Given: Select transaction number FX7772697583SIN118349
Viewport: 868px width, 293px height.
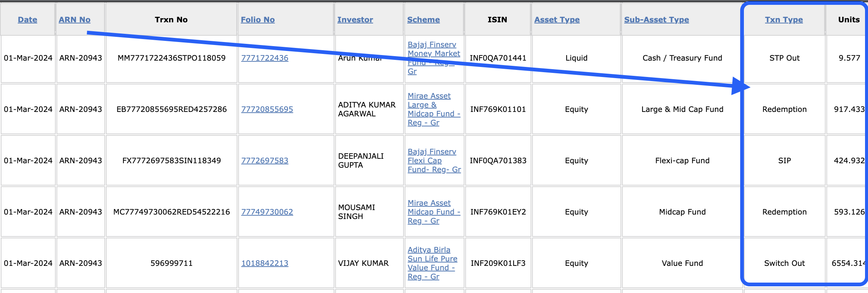Looking at the screenshot, I should pyautogui.click(x=172, y=161).
